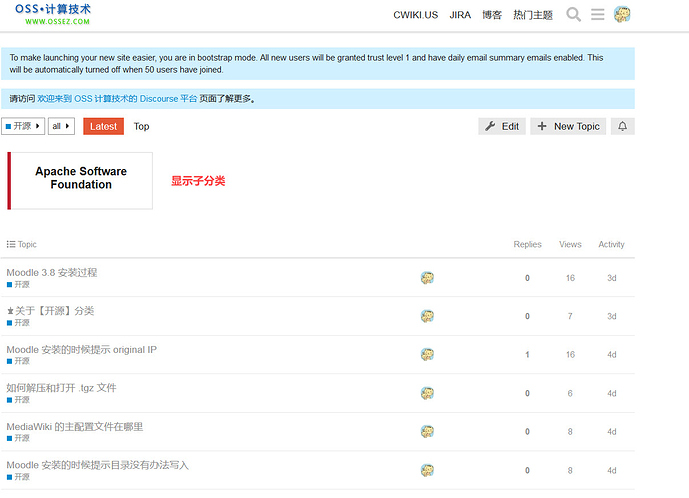Click the notification bell button
This screenshot has height=498, width=689.
point(622,127)
